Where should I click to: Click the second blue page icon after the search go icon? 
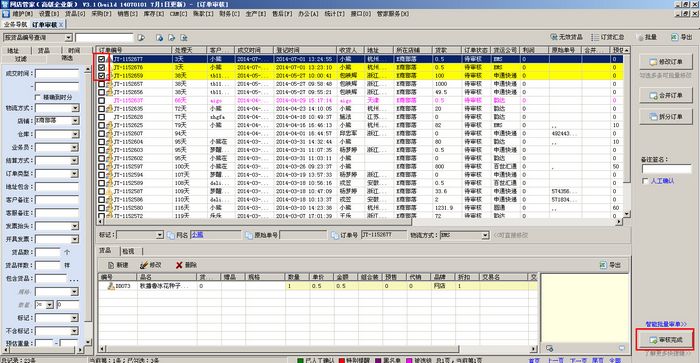click(171, 38)
